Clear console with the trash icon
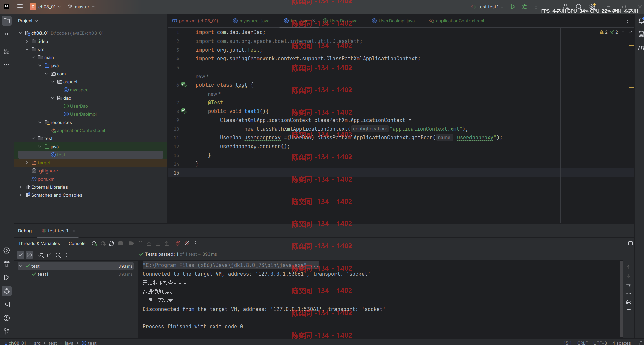The image size is (644, 345). [629, 311]
